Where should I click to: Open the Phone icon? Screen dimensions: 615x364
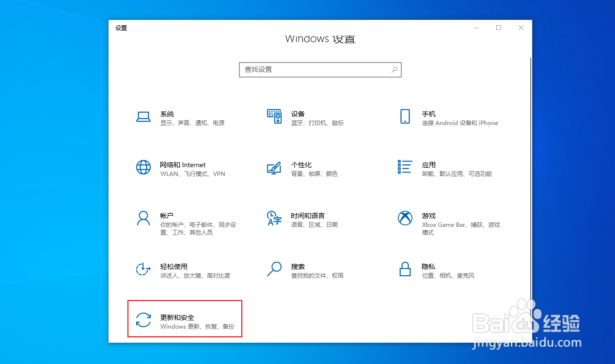(x=405, y=116)
